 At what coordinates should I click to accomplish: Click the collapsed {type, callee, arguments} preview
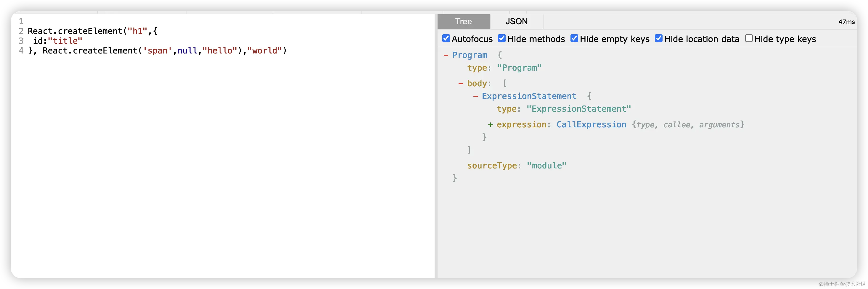(688, 125)
